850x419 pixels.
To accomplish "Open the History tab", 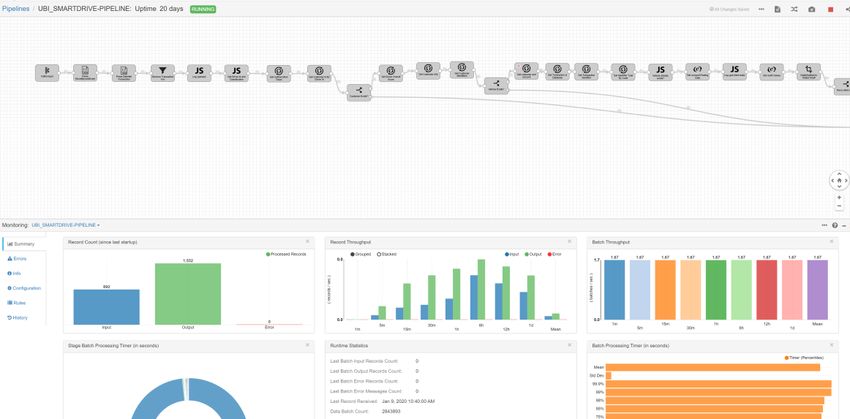I will [x=17, y=317].
